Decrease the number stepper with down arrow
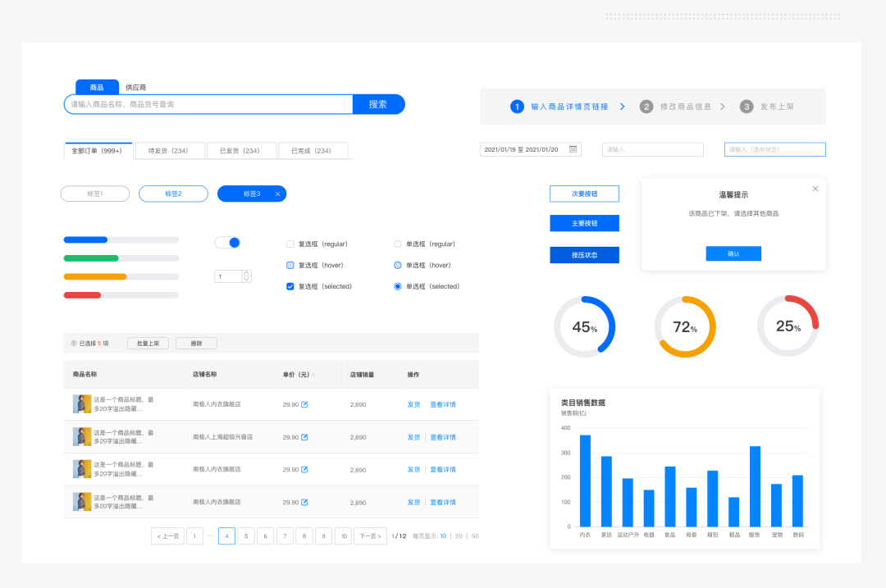 [x=246, y=279]
